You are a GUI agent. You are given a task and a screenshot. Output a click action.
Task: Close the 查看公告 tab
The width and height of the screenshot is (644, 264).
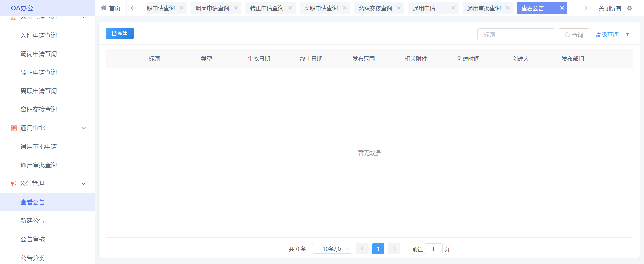click(x=562, y=8)
